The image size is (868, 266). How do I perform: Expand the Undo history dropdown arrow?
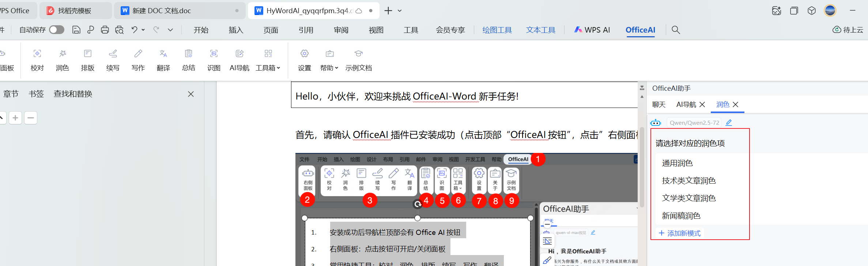(x=143, y=30)
